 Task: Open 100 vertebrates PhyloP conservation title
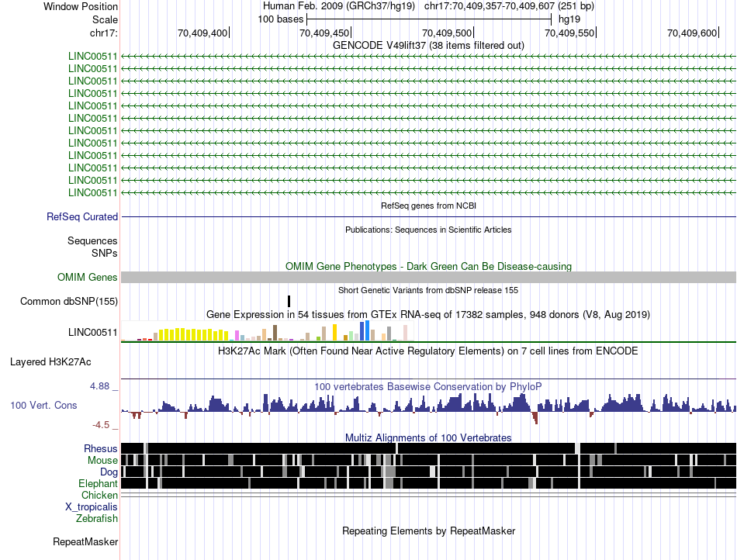pos(428,386)
